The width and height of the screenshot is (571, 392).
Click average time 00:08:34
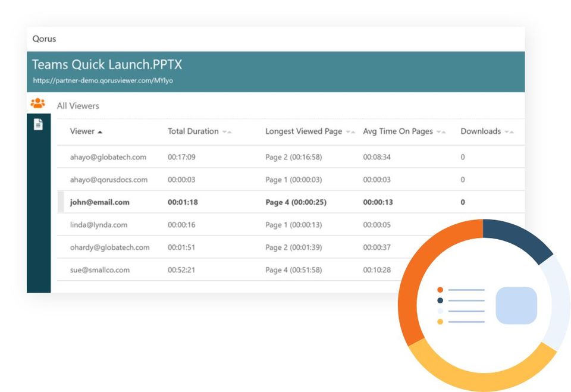click(x=377, y=157)
